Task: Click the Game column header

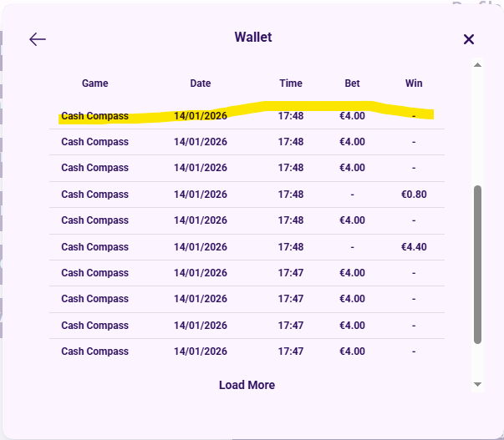Action: 94,83
